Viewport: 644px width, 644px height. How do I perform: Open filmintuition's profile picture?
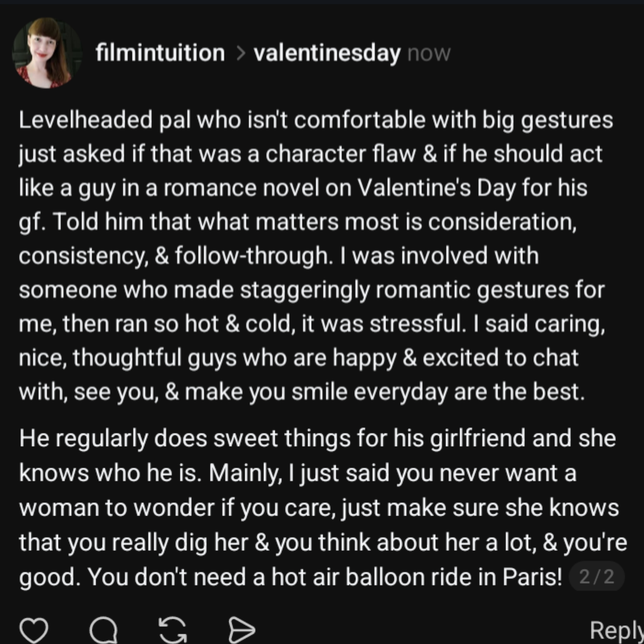point(47,53)
